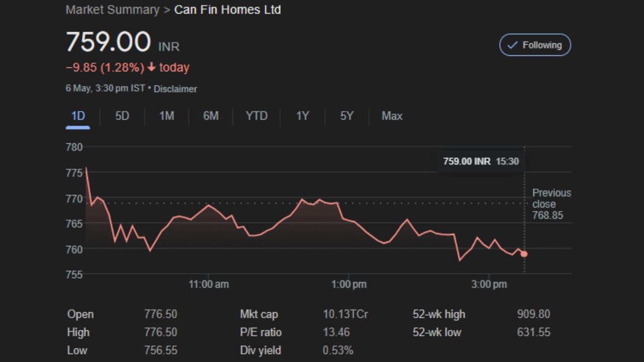
Task: Switch to the Max range tab
Action: 392,116
